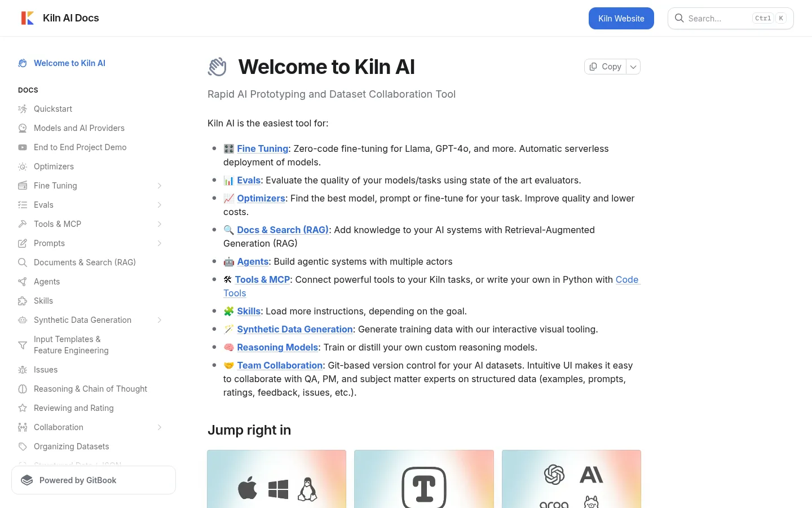Image resolution: width=812 pixels, height=508 pixels.
Task: Click the Agents node icon in sidebar
Action: click(23, 282)
